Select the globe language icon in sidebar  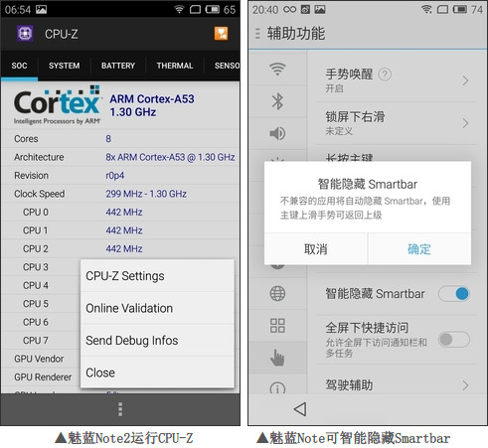click(277, 293)
